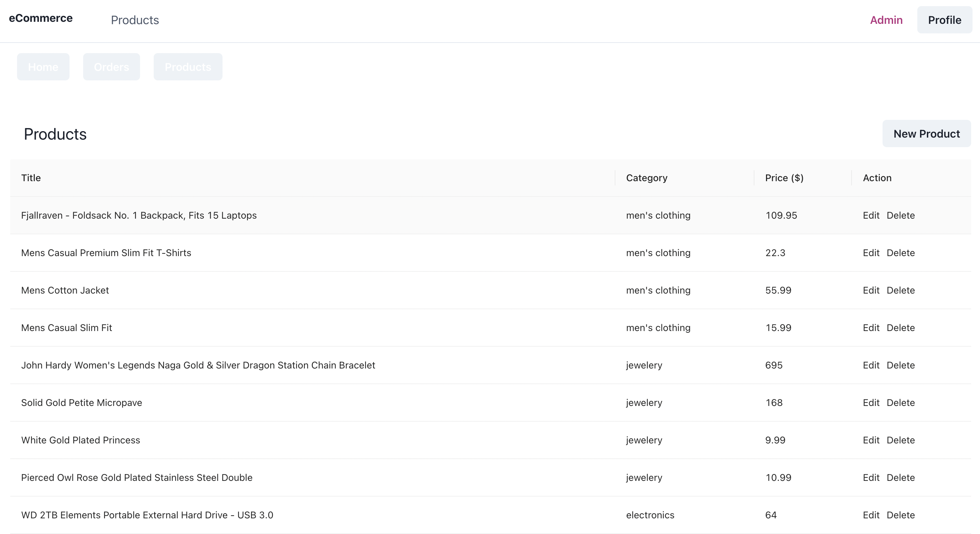Select the Admin link
Viewport: 980px width, 534px height.
pyautogui.click(x=886, y=20)
